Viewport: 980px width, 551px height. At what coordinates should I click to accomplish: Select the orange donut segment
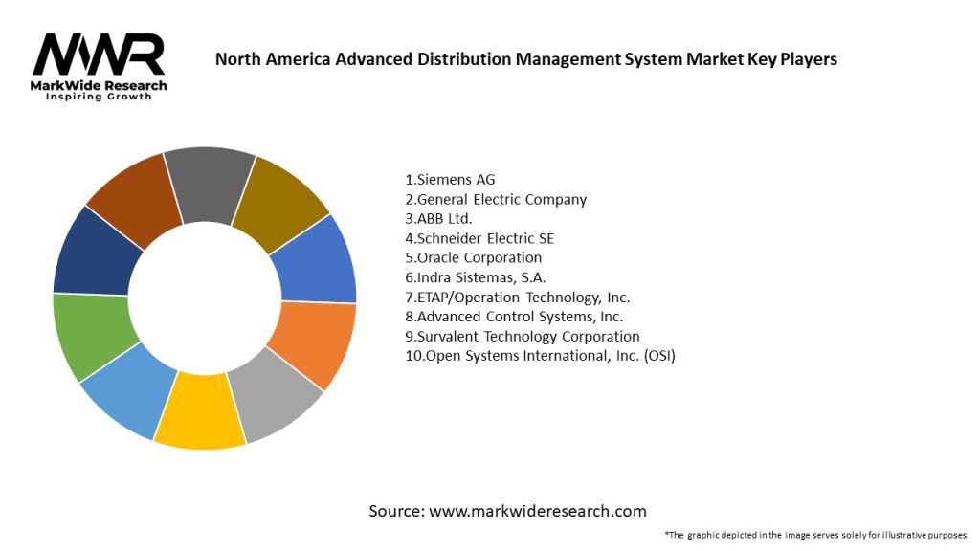[x=314, y=342]
